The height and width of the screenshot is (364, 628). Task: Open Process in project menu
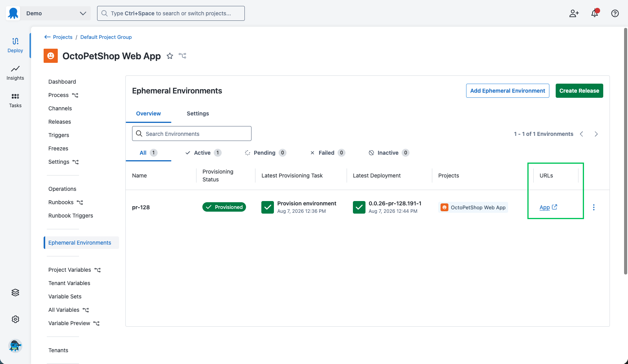coord(59,95)
